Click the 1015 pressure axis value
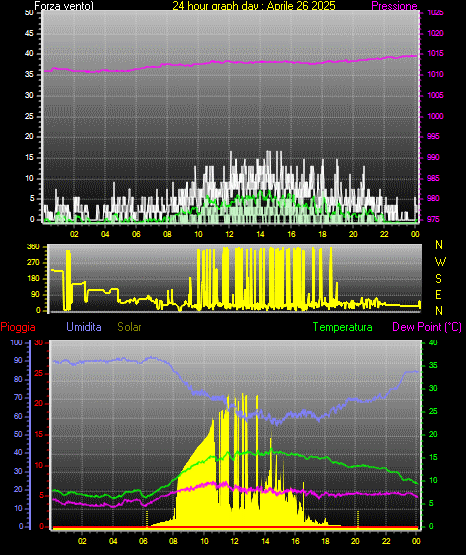The height and width of the screenshot is (555, 466). 435,53
